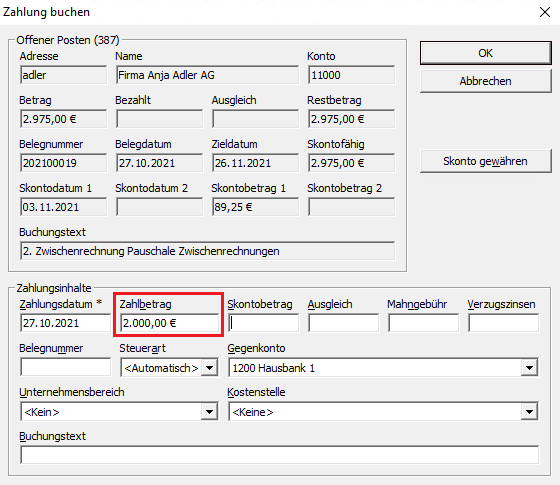Select the Skontobetrag 1 field 89,25 €
Screen dimensions: 560x485
pyautogui.click(x=255, y=207)
